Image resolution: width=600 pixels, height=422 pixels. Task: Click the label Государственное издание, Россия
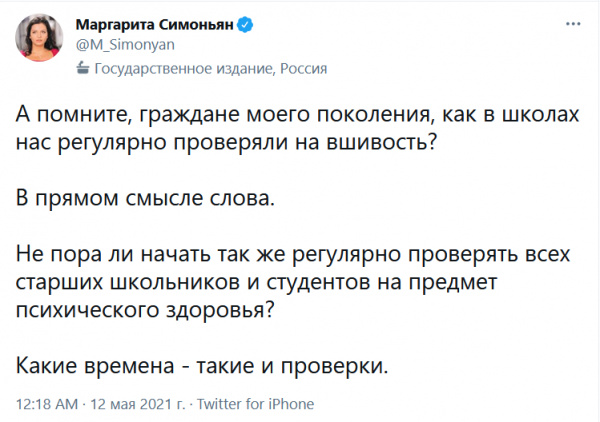[x=210, y=70]
